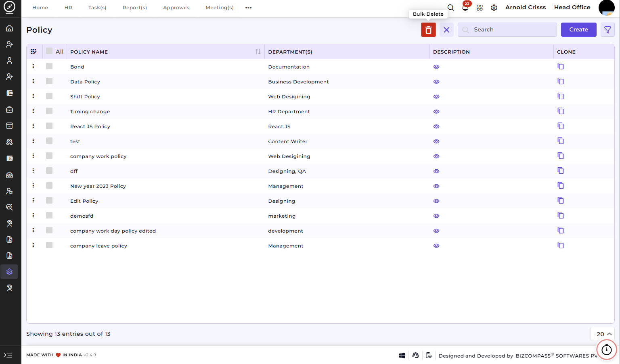Click the DESCRIPTION column header
620x364 pixels.
[451, 52]
